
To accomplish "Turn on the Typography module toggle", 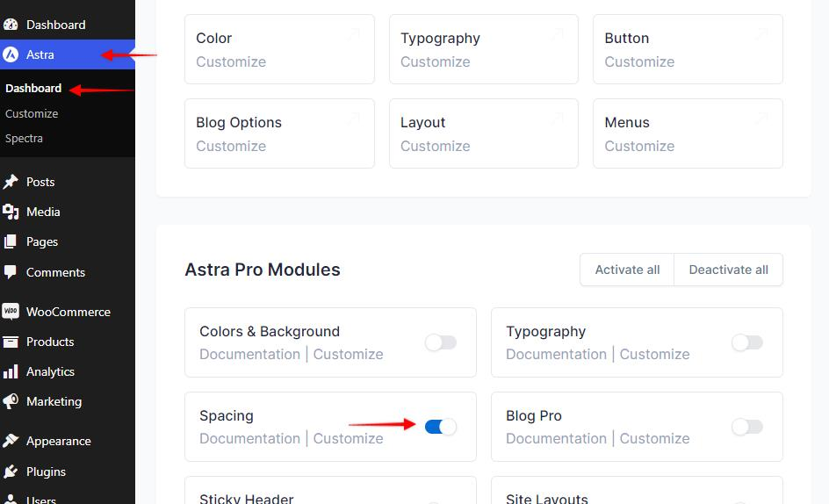I will (746, 342).
